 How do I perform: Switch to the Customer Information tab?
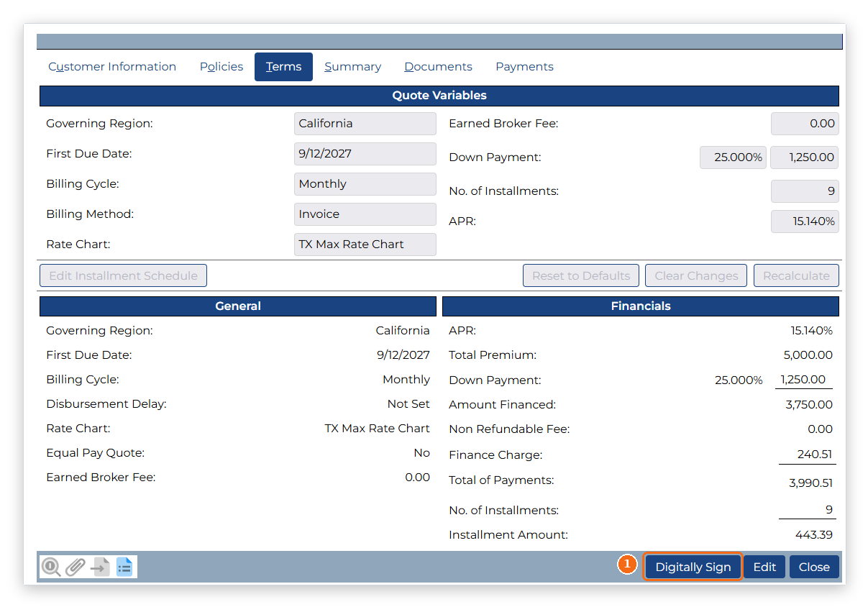(x=112, y=67)
